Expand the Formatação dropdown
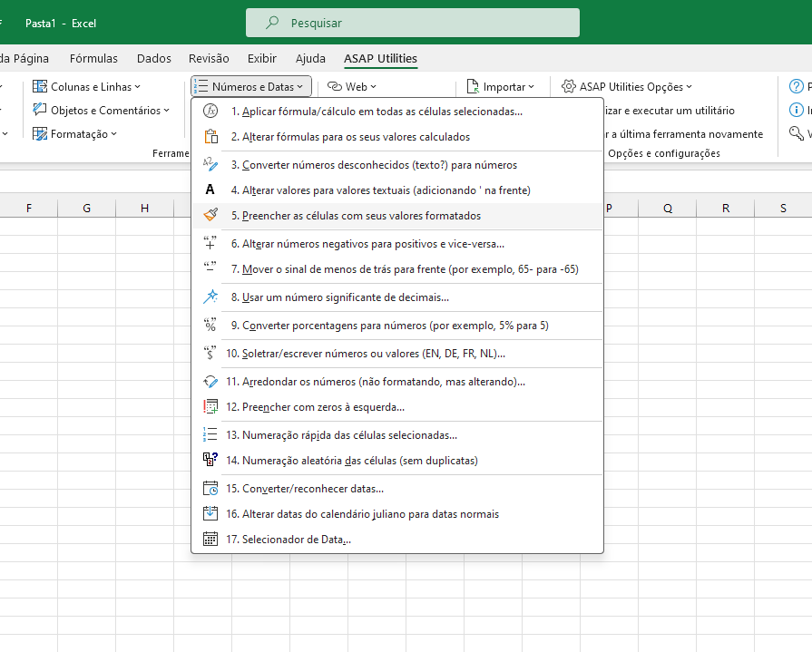Viewport: 812px width, 652px height. click(x=114, y=134)
